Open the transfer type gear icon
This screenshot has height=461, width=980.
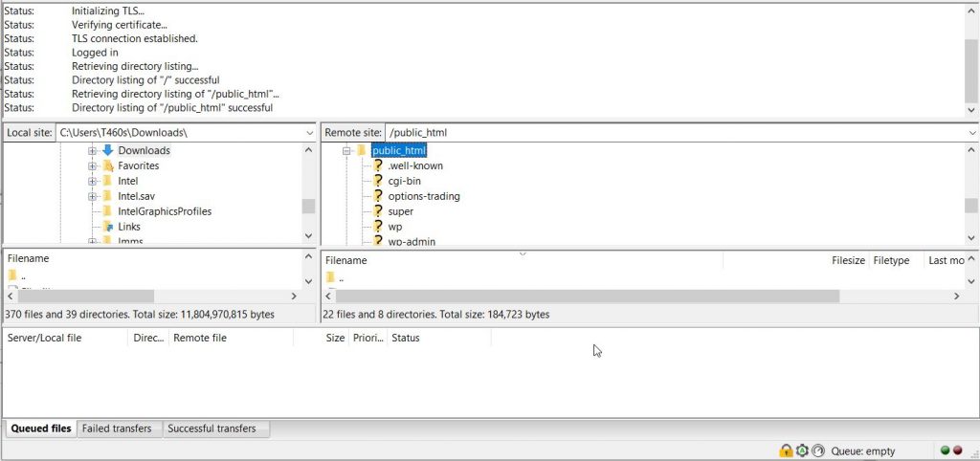(x=802, y=450)
